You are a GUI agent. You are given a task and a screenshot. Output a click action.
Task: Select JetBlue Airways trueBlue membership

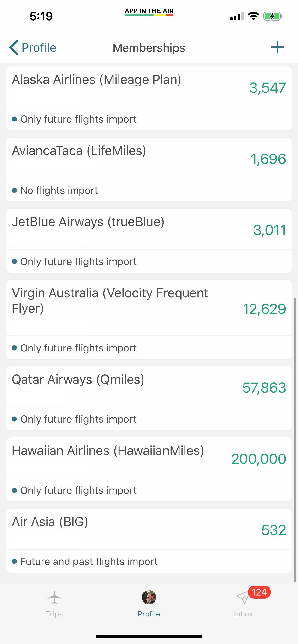click(x=88, y=222)
